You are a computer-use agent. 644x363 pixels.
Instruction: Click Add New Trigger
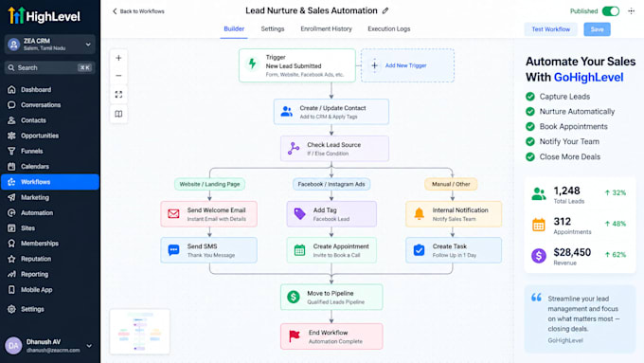pos(407,65)
